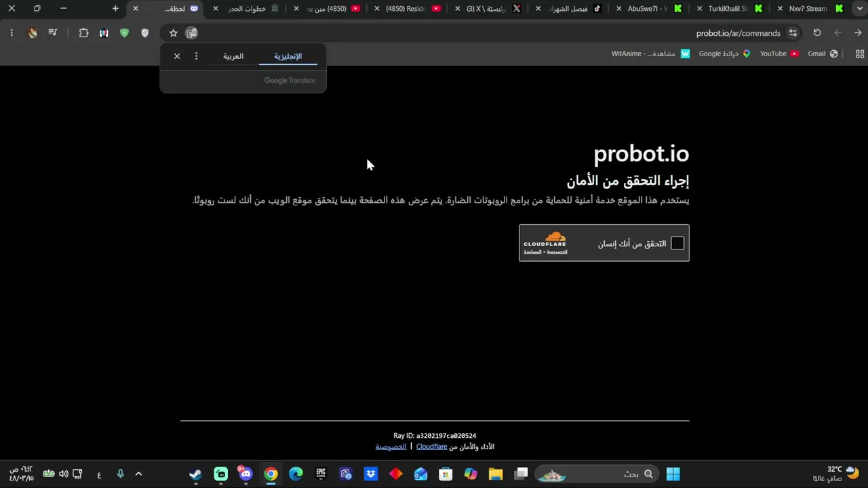This screenshot has height=488, width=868.
Task: Close the Nxv7 Stream tab
Action: [x=781, y=9]
